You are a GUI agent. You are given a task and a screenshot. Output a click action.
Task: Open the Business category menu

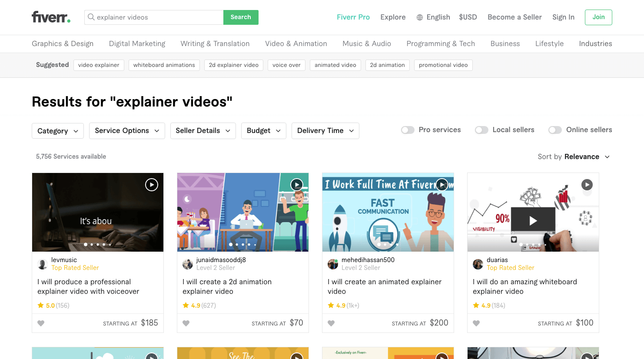point(505,43)
